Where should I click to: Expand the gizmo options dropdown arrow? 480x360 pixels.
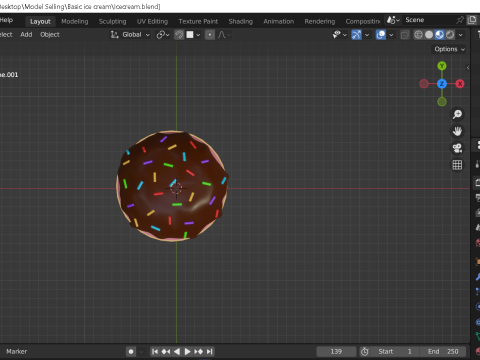[367, 35]
